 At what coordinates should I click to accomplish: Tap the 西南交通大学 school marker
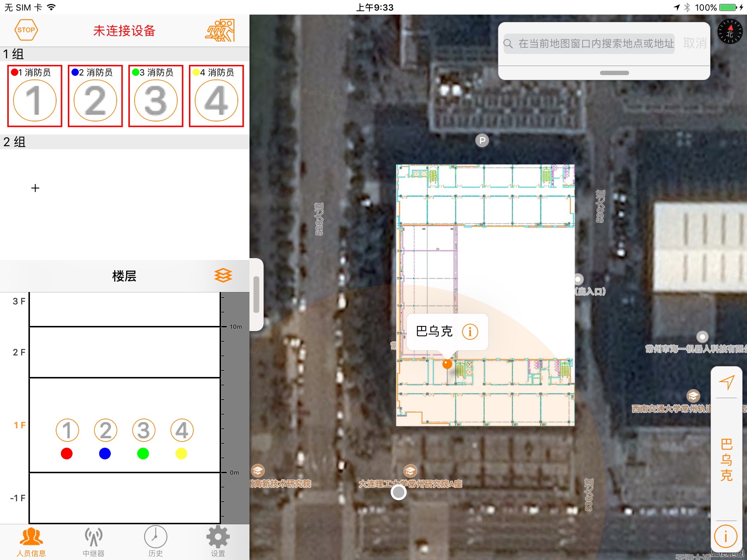click(693, 396)
